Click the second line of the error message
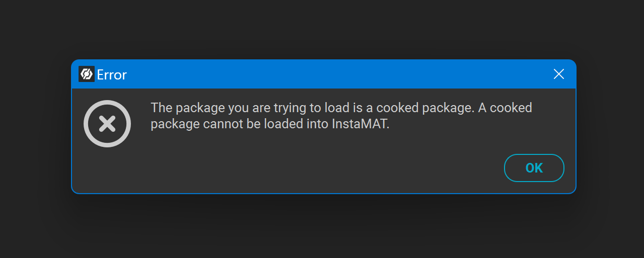This screenshot has height=258, width=644. (x=270, y=124)
